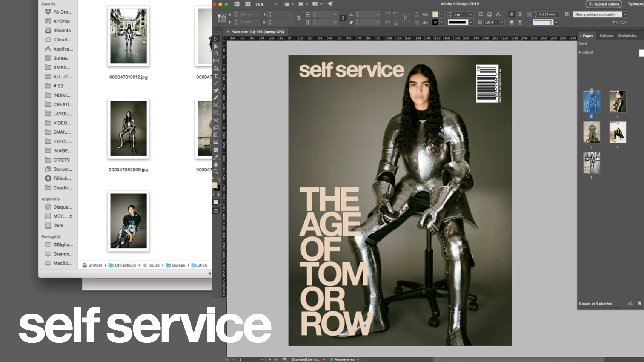Open Récents in Finder sidebar

click(x=61, y=30)
